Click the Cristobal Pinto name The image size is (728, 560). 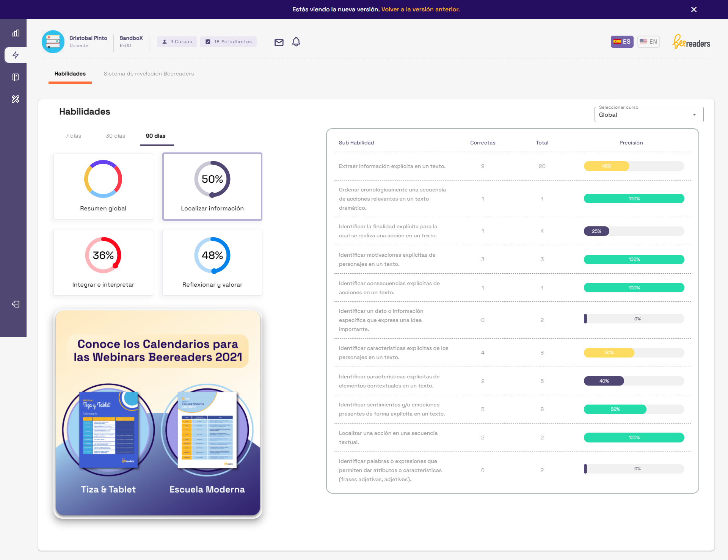[x=88, y=38]
